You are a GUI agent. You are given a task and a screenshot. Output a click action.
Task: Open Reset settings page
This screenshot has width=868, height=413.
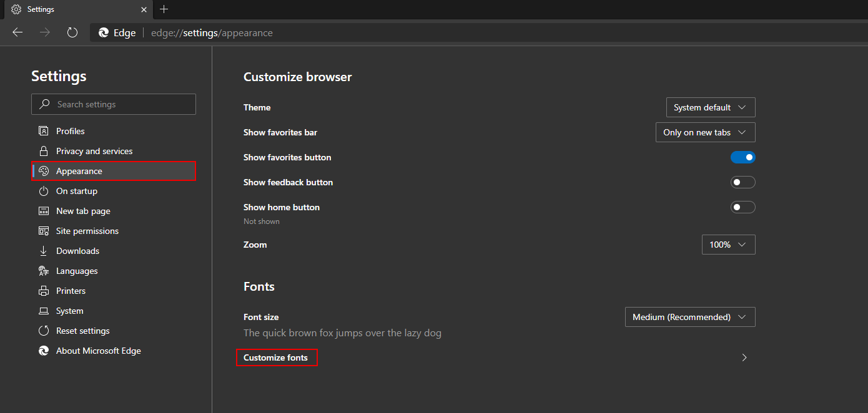[x=114, y=331]
